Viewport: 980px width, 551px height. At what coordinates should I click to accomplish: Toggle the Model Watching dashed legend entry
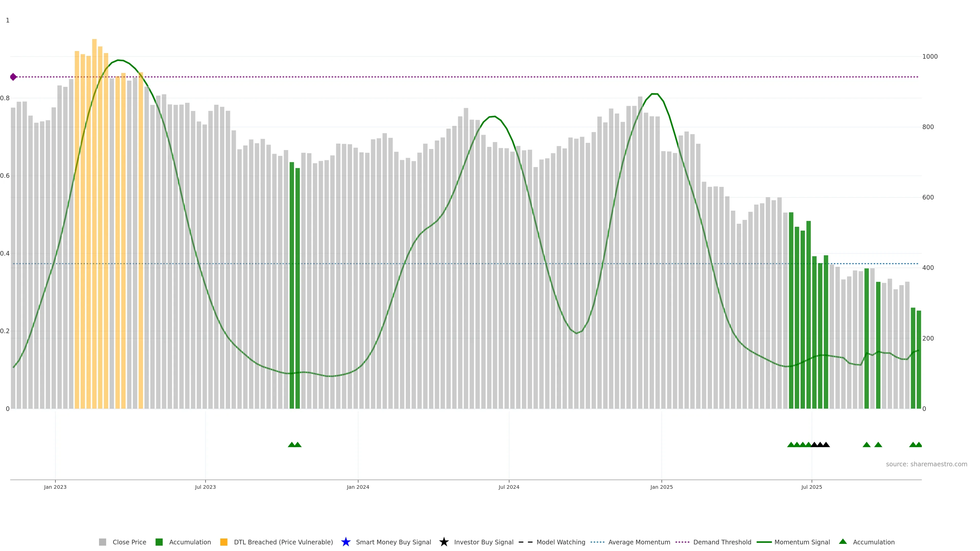click(525, 542)
